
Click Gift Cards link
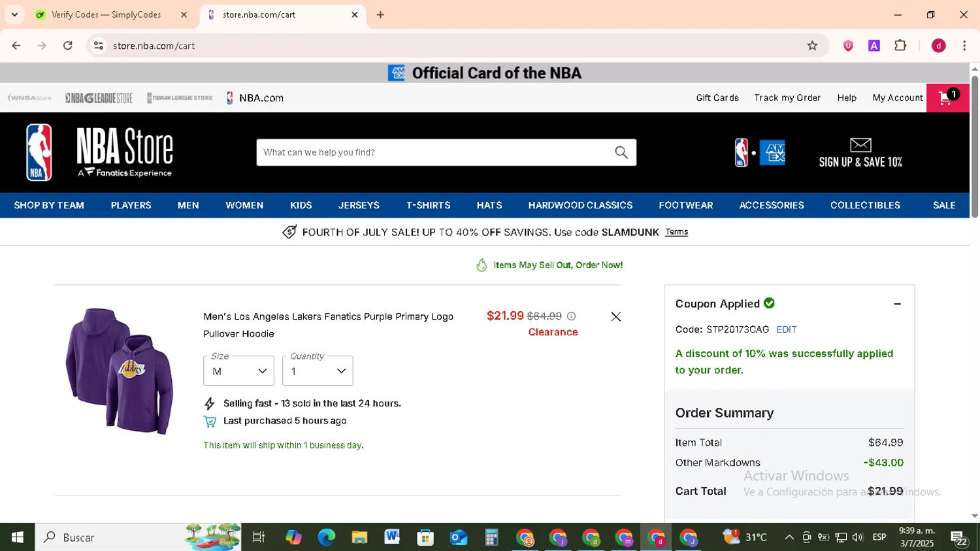(717, 98)
